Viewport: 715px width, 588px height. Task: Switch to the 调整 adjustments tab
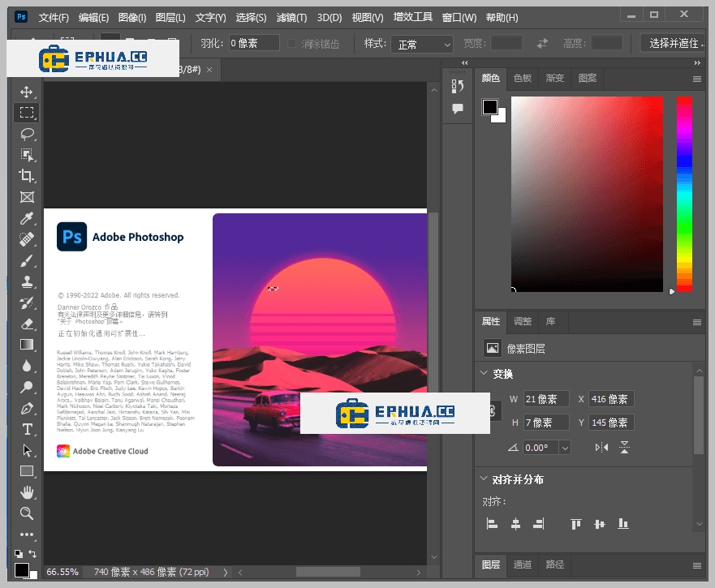[x=523, y=321]
